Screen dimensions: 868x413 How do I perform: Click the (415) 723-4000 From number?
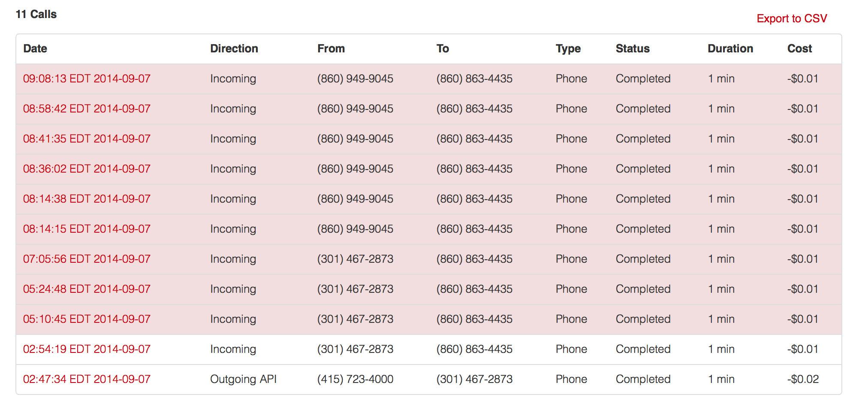click(355, 379)
